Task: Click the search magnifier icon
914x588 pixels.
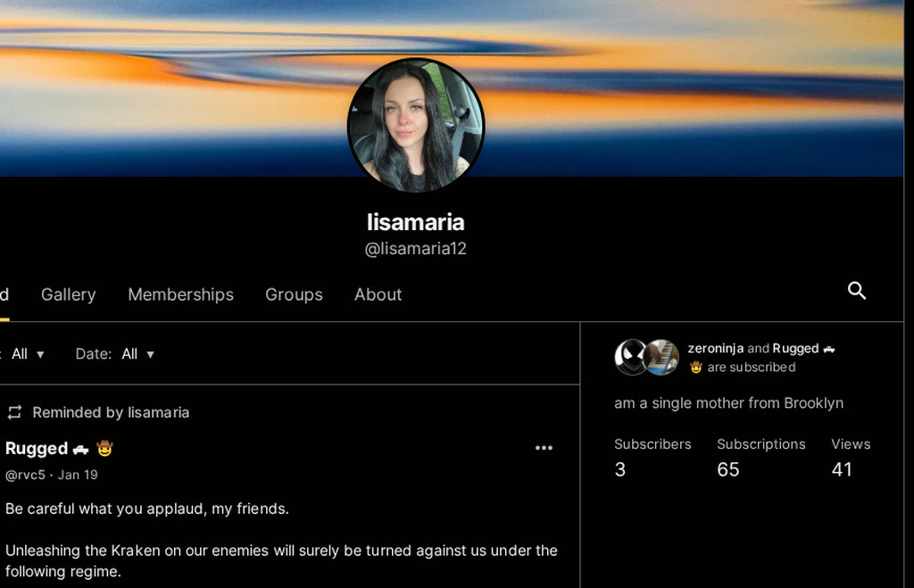Action: (x=857, y=291)
